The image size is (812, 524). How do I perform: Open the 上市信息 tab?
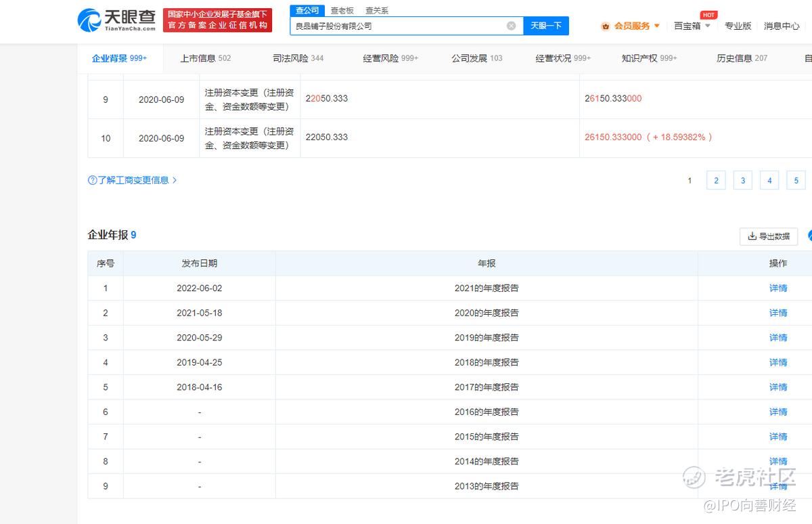[205, 58]
